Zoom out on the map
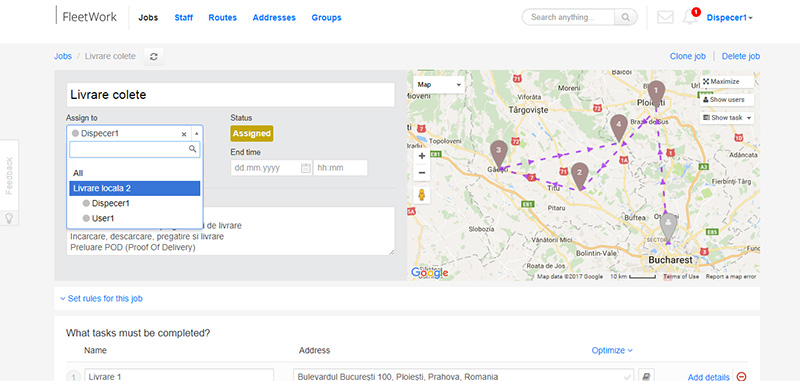The height and width of the screenshot is (381, 800). 422,173
